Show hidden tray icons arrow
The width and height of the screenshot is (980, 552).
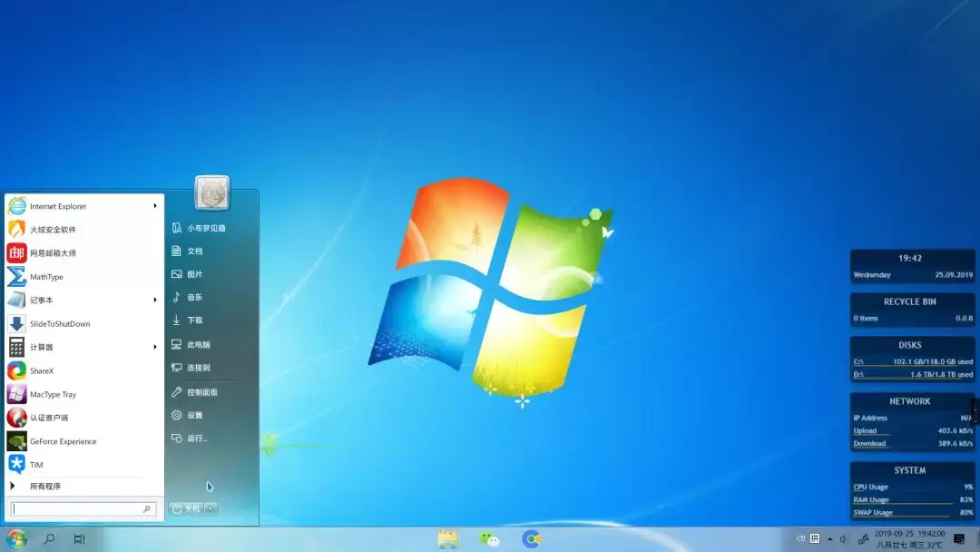point(830,539)
